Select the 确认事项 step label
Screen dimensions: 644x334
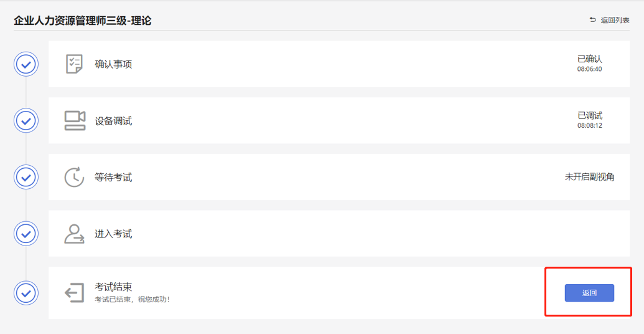click(113, 64)
